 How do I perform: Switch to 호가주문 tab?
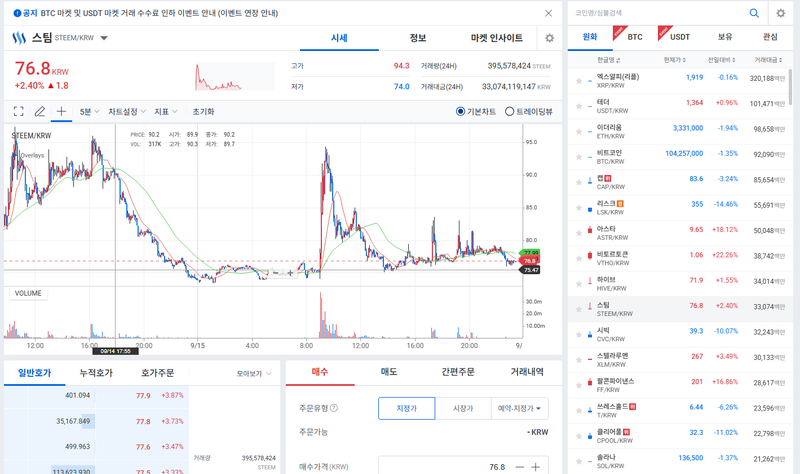tap(157, 373)
